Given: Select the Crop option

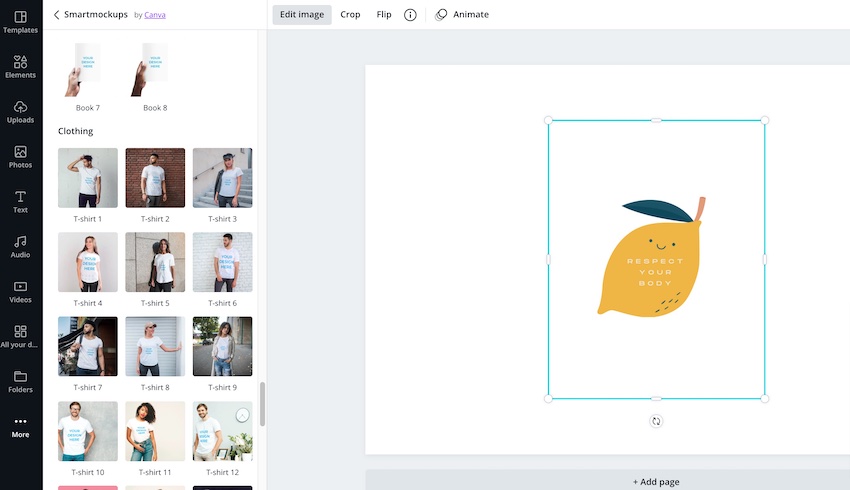Looking at the screenshot, I should tap(350, 15).
